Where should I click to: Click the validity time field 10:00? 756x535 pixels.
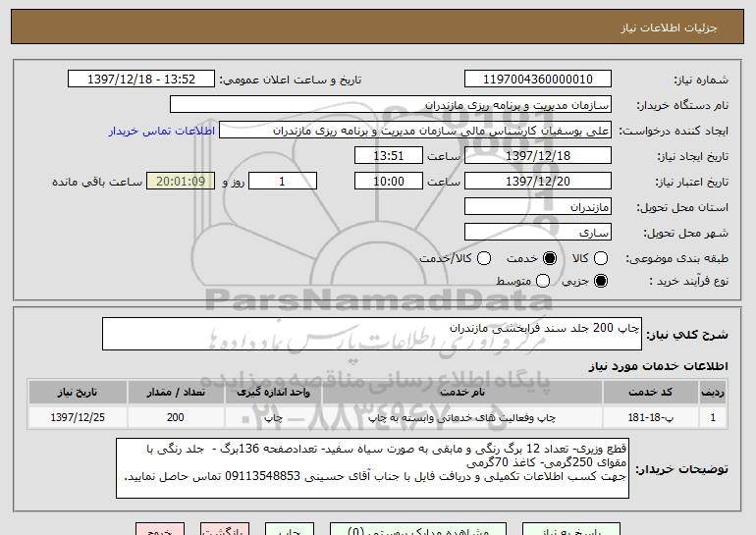click(x=389, y=182)
